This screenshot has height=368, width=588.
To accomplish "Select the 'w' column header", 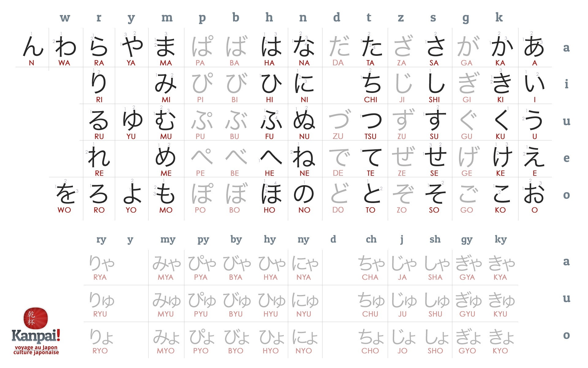I will pyautogui.click(x=65, y=18).
